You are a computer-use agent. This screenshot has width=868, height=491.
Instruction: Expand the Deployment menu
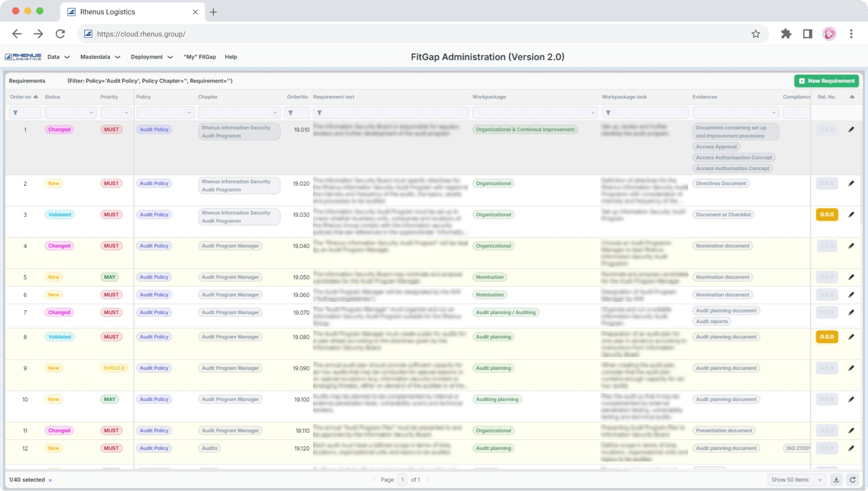click(152, 57)
